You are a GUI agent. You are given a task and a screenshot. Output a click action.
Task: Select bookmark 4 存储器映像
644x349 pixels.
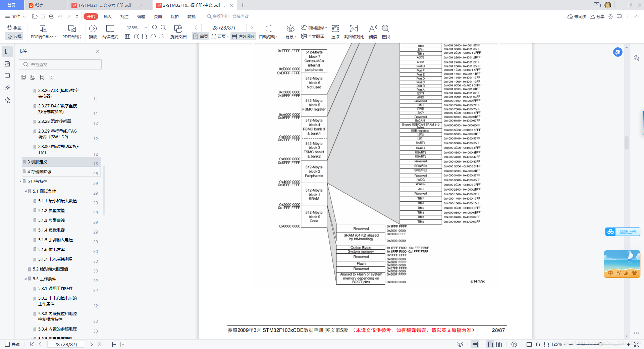[x=61, y=171]
